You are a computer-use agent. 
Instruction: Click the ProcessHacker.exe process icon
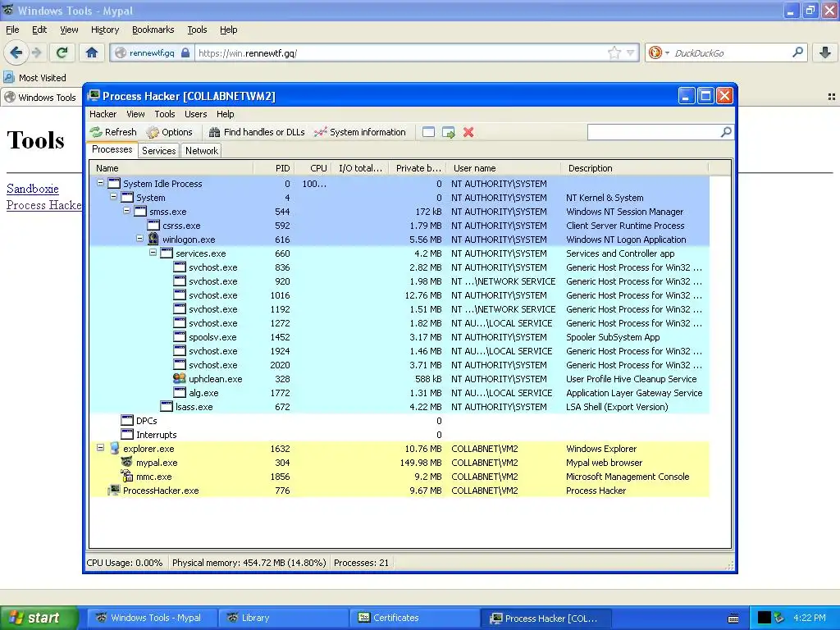click(114, 490)
